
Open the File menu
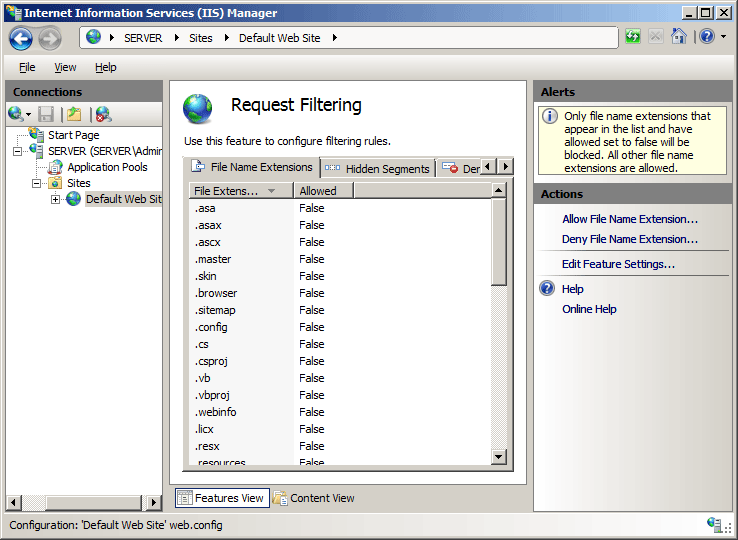tap(27, 67)
